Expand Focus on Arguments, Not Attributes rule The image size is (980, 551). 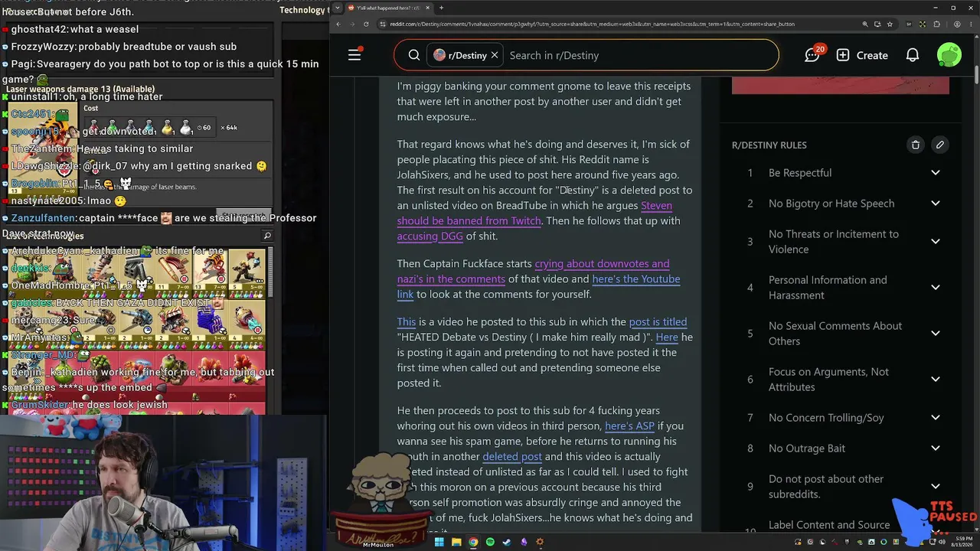pos(935,380)
